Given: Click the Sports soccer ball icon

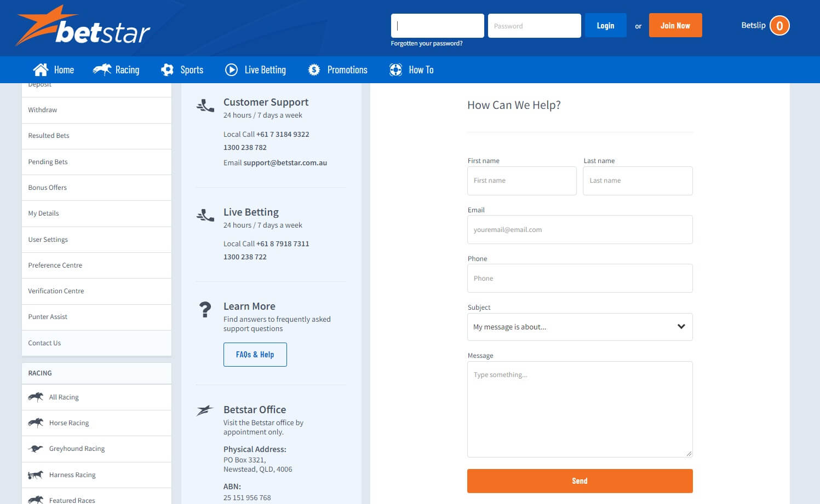Looking at the screenshot, I should [x=167, y=69].
